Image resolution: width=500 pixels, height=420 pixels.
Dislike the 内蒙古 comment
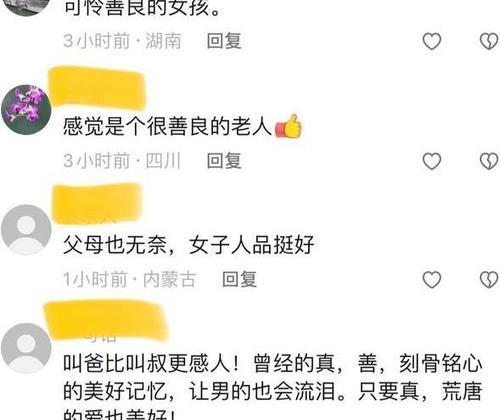[489, 279]
